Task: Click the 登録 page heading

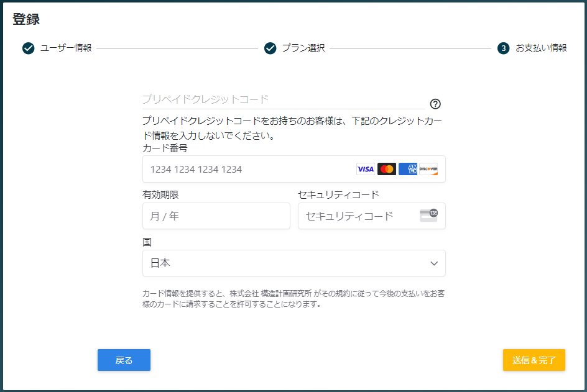Action: [26, 19]
